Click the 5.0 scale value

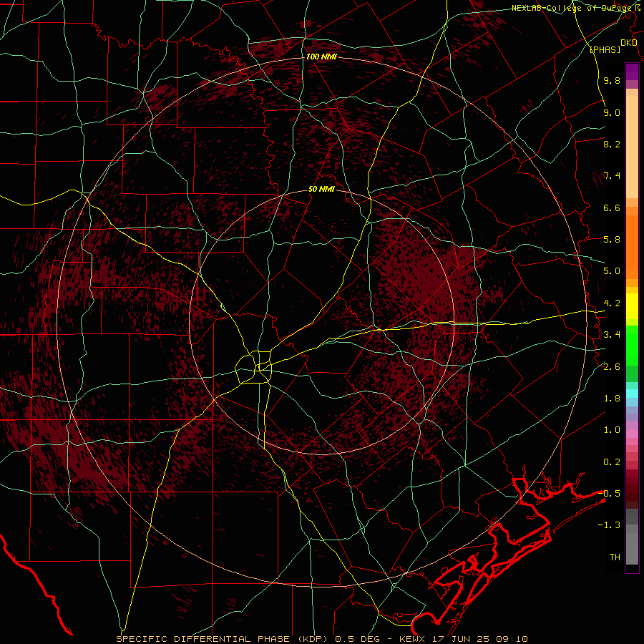click(612, 271)
